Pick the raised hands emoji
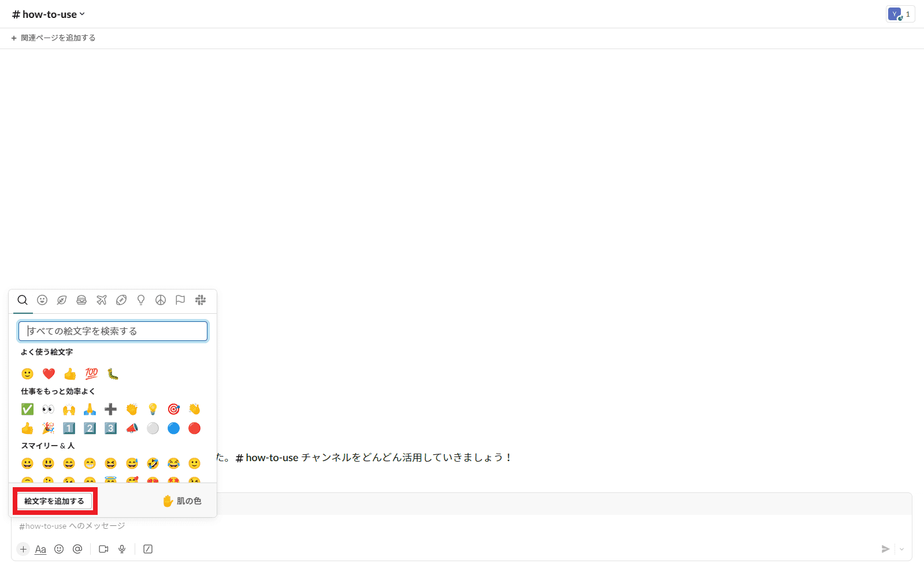 [69, 409]
